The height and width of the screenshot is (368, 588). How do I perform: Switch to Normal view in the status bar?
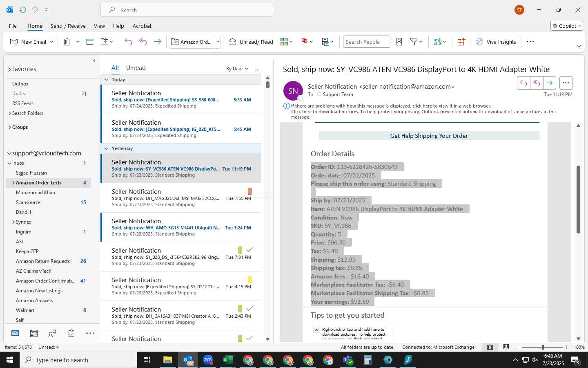(490, 347)
